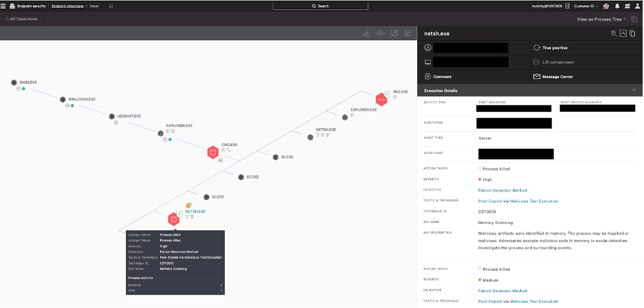Click the layers view icon in the graph toolbar
Screen dimensions: 644x308
380,33
